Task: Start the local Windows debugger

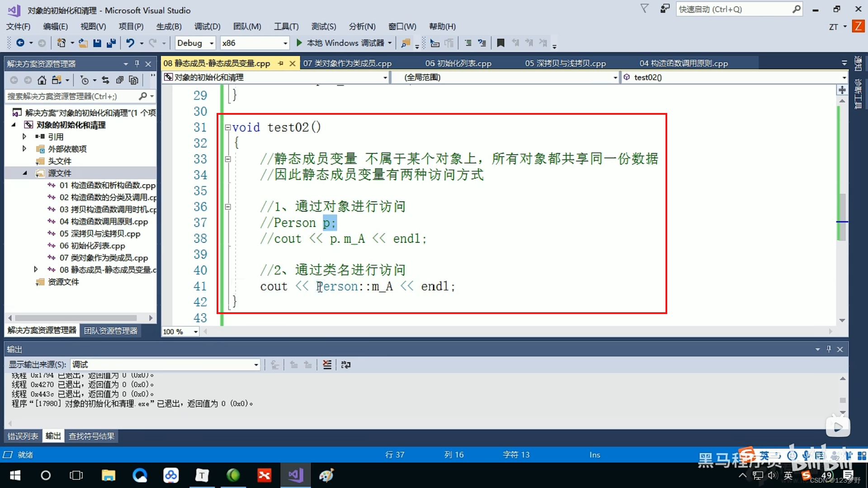Action: click(341, 43)
